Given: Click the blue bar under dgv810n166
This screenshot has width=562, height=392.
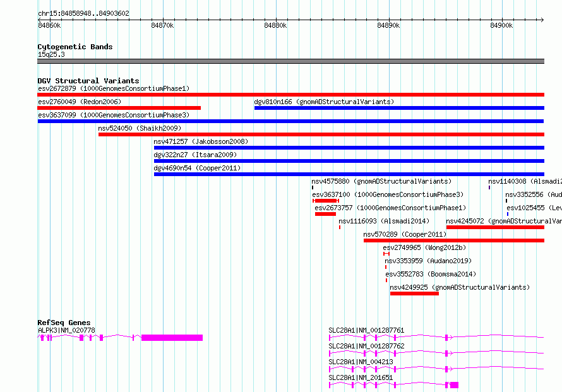Looking at the screenshot, I should tap(399, 108).
